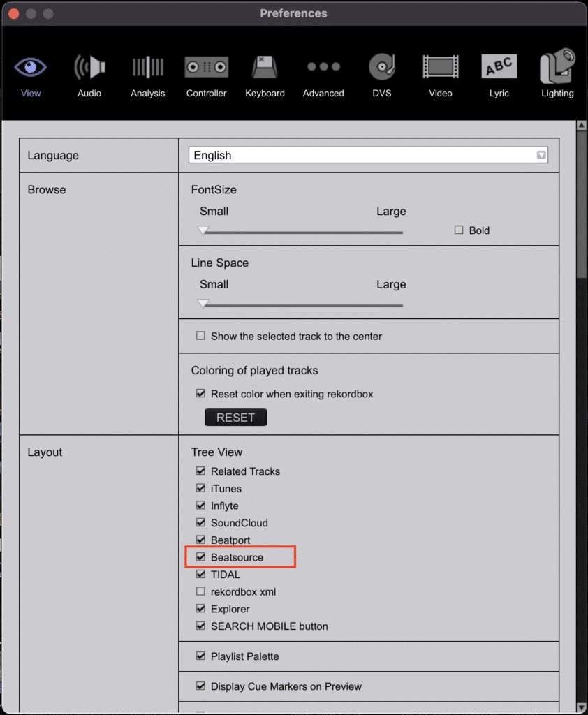Open the Language dropdown set to English
588x715 pixels.
[368, 155]
